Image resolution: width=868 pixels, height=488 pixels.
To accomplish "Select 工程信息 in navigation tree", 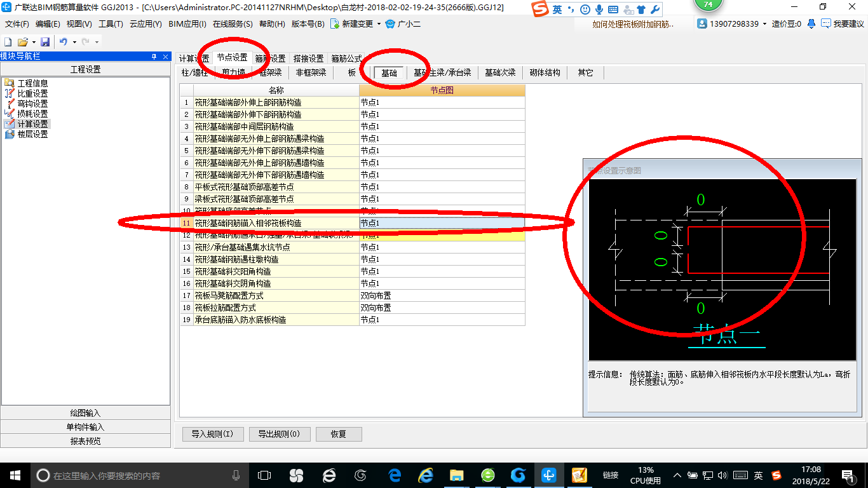I will 32,83.
